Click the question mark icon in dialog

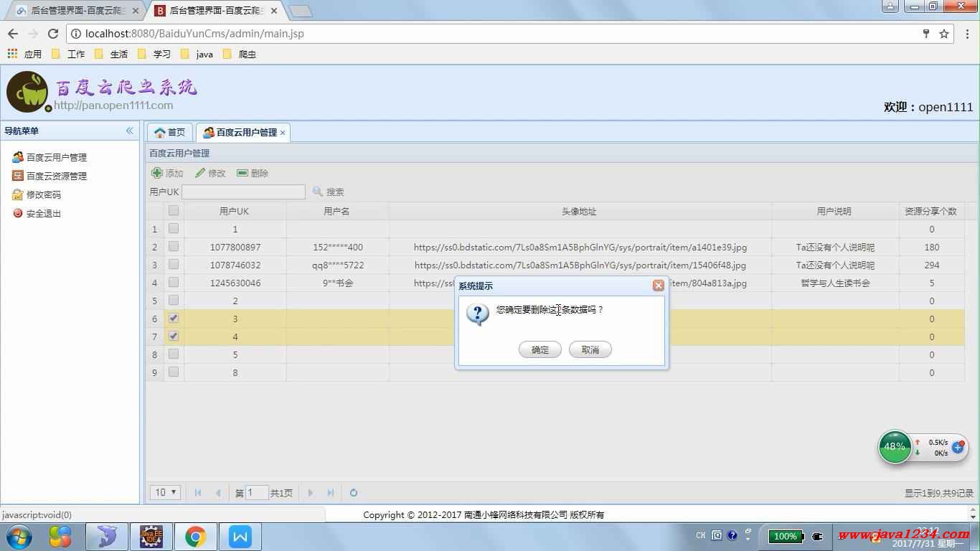[477, 314]
